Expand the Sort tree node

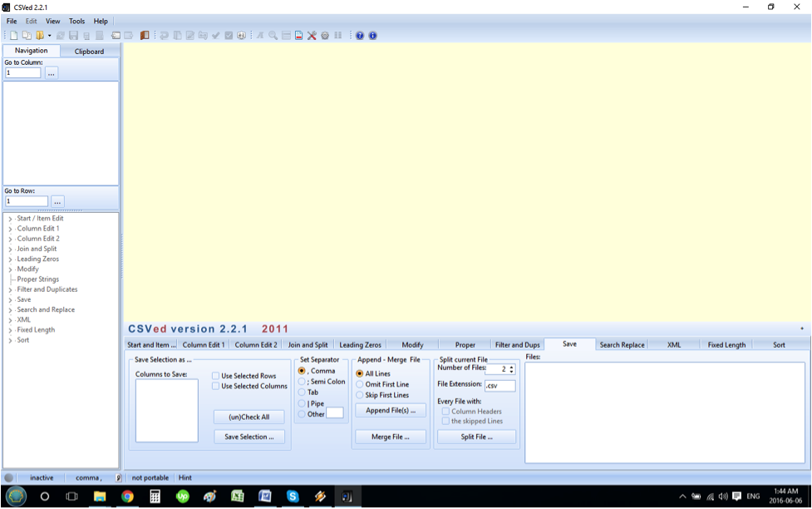click(10, 340)
